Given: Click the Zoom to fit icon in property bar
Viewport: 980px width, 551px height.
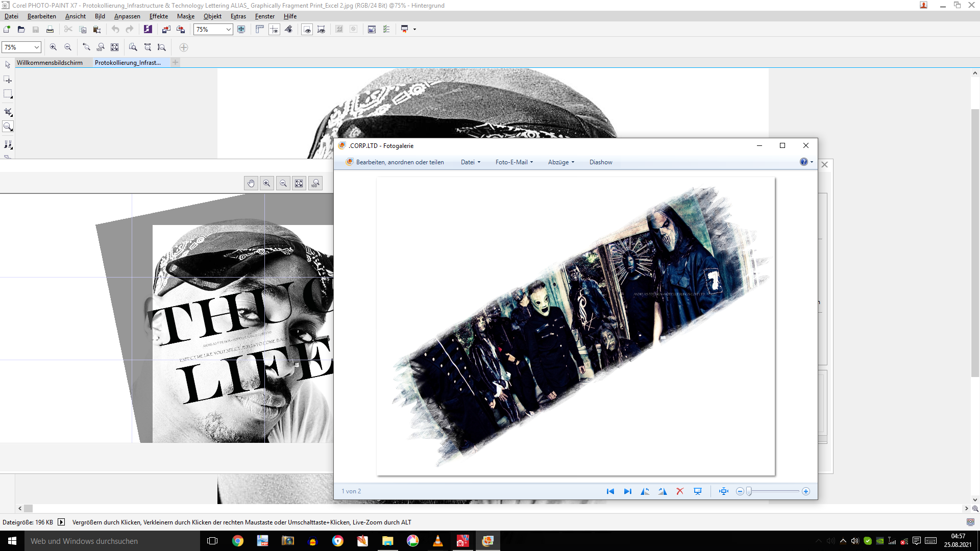Looking at the screenshot, I should [x=115, y=47].
